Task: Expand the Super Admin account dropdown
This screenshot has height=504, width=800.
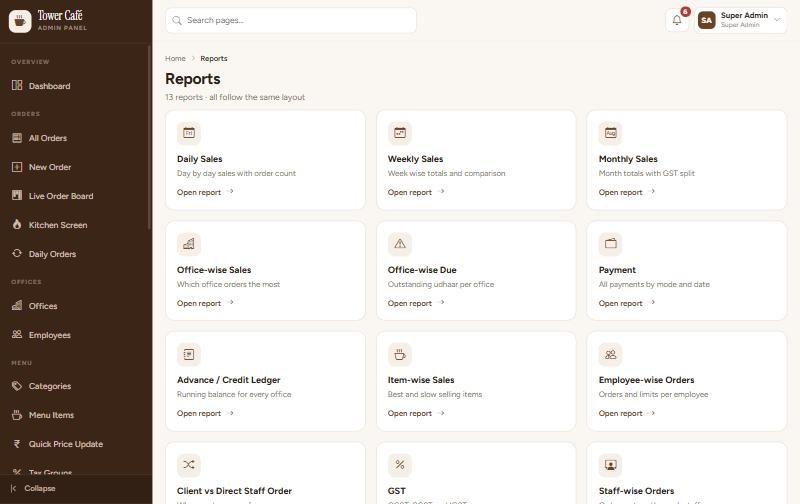Action: [740, 20]
